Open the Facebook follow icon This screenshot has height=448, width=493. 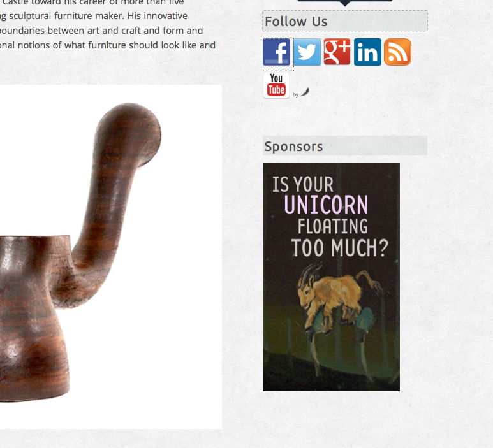[x=276, y=52]
